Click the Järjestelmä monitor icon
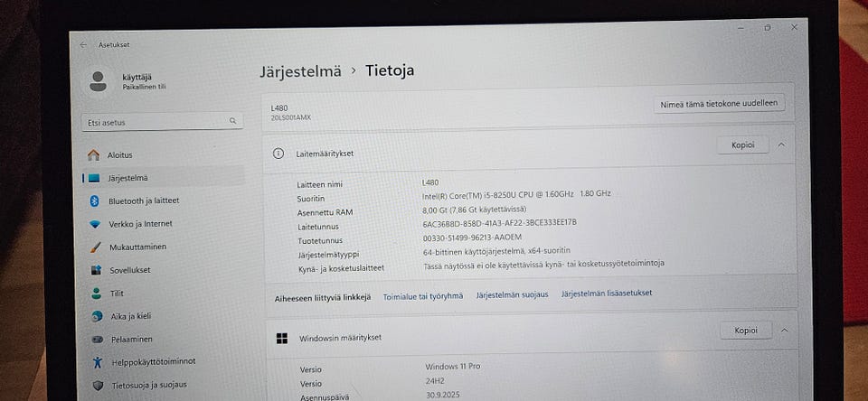Image resolution: width=868 pixels, height=401 pixels. (x=94, y=178)
